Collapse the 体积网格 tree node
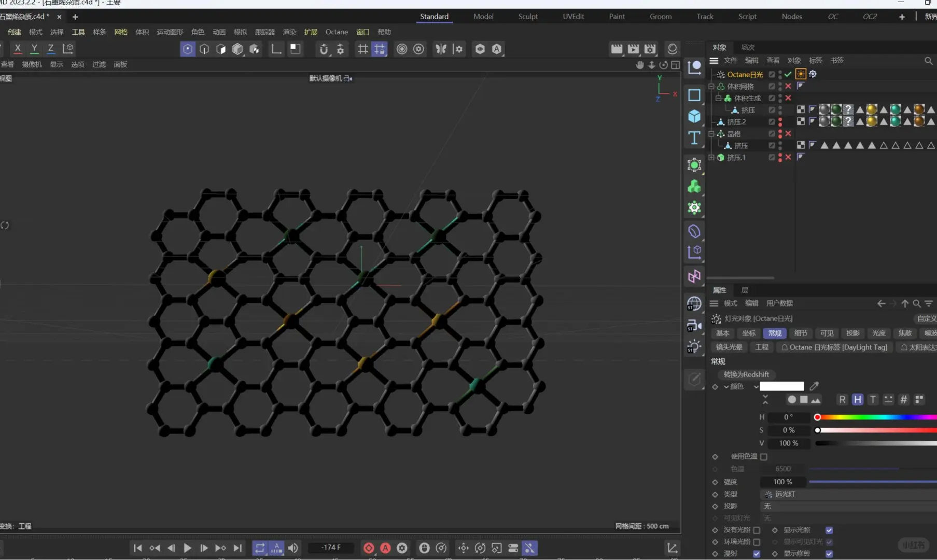The width and height of the screenshot is (937, 560). point(711,87)
